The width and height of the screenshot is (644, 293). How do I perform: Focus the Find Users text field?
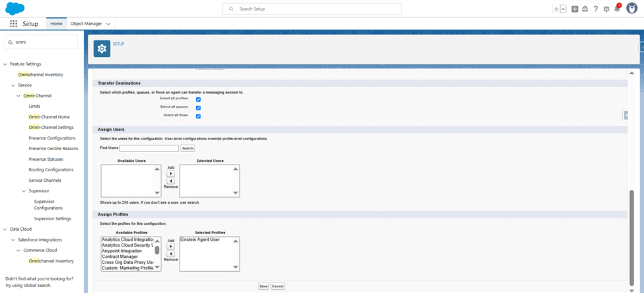[x=149, y=148]
